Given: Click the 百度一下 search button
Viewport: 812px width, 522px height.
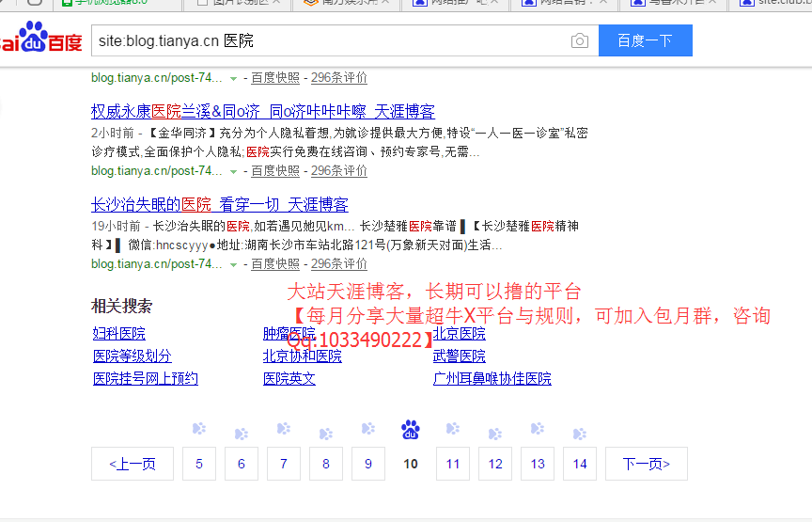Looking at the screenshot, I should pyautogui.click(x=646, y=40).
